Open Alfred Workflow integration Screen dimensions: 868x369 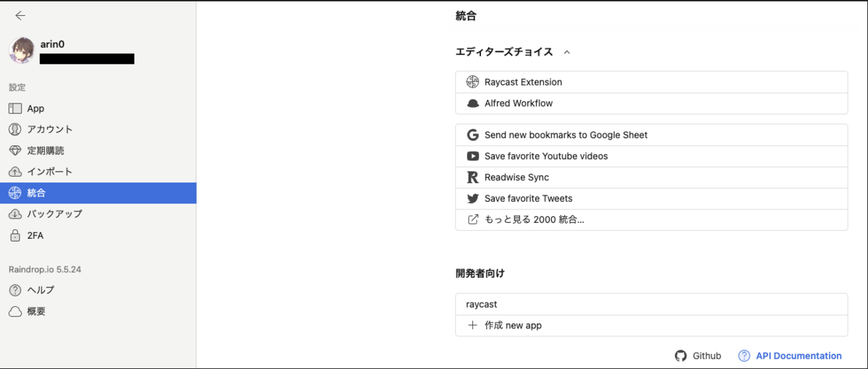[x=651, y=103]
